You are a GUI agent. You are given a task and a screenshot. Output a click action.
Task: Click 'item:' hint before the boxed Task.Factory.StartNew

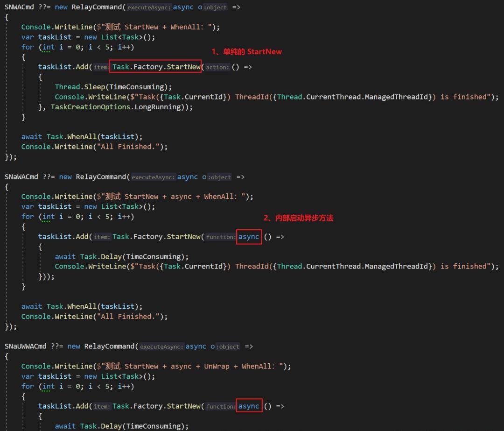[101, 67]
